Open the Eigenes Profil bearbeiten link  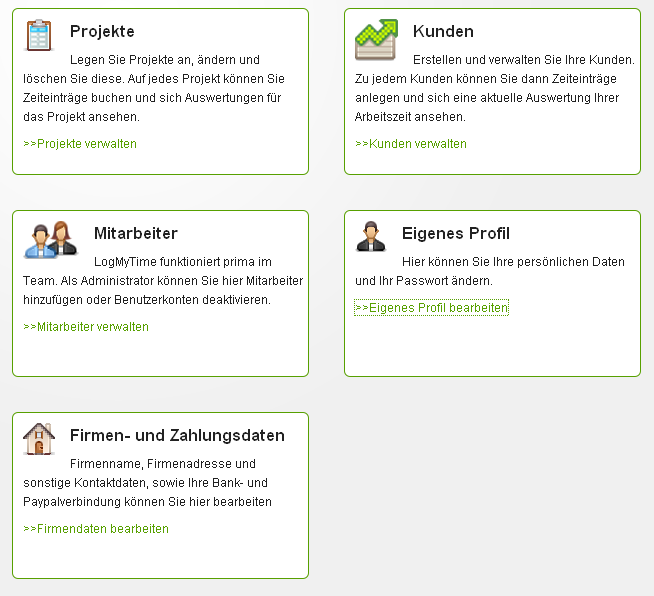(432, 308)
